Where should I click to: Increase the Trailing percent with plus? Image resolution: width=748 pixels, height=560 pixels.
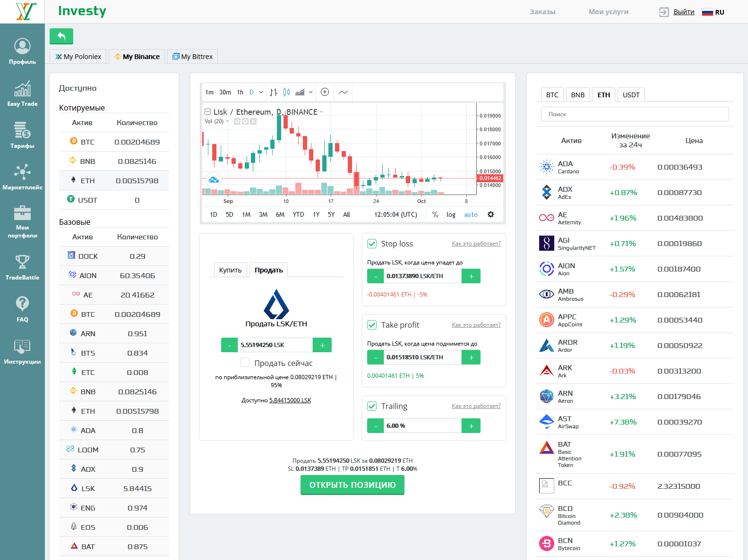(x=471, y=426)
